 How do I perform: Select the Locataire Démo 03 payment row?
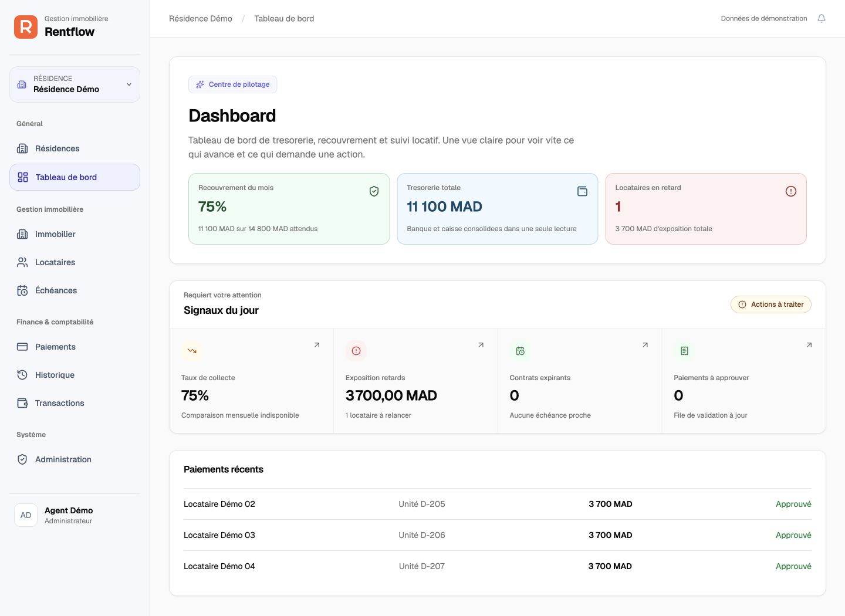pos(498,535)
